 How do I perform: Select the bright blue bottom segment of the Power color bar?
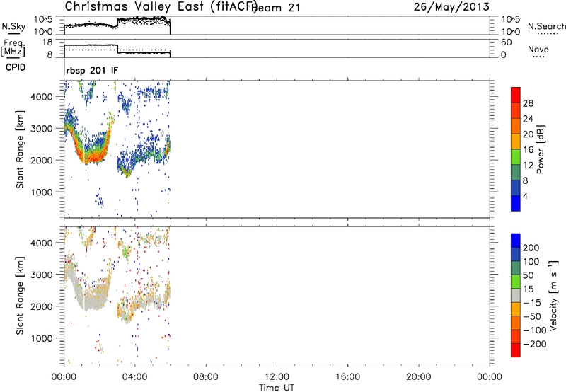[516, 203]
